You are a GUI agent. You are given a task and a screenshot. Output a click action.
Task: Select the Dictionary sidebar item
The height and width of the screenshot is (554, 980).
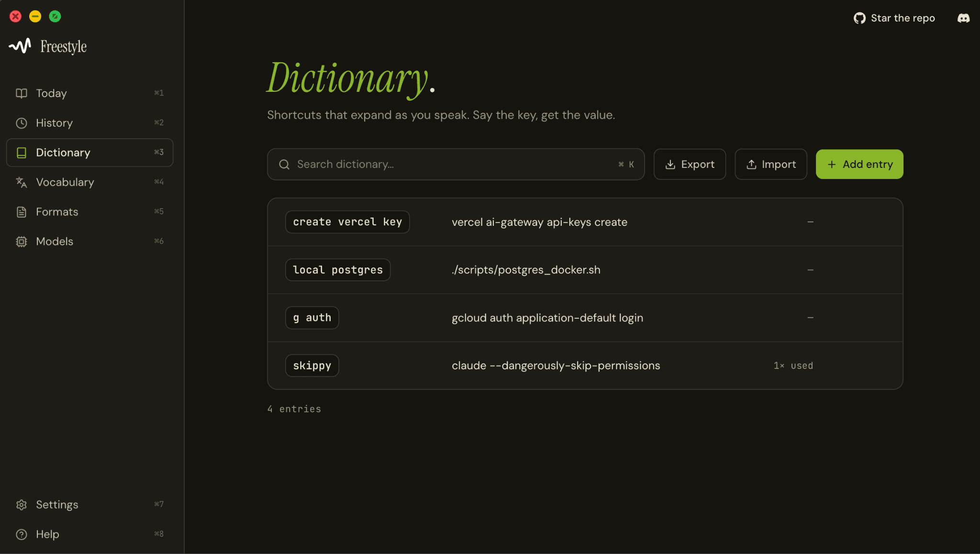pyautogui.click(x=89, y=153)
